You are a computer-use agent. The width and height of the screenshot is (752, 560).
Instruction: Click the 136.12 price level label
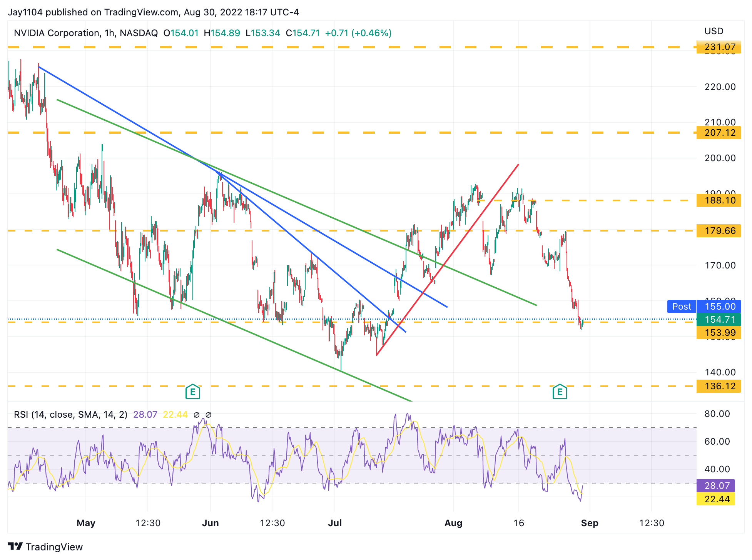coord(719,386)
